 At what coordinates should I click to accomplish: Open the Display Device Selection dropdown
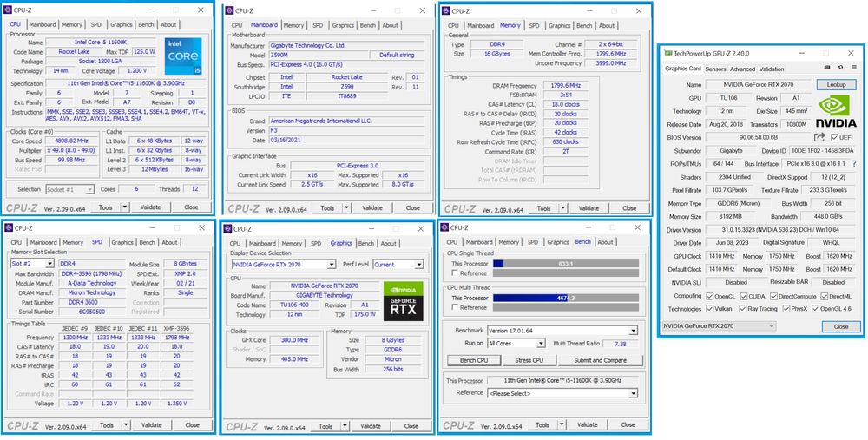(x=332, y=265)
